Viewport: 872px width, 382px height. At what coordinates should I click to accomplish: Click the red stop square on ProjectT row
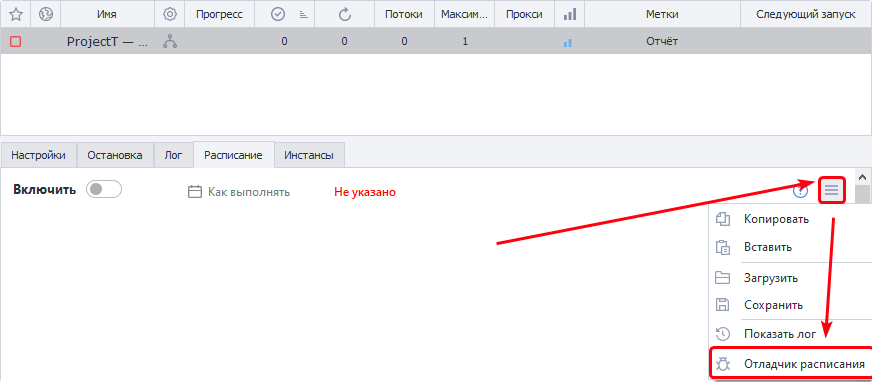16,41
